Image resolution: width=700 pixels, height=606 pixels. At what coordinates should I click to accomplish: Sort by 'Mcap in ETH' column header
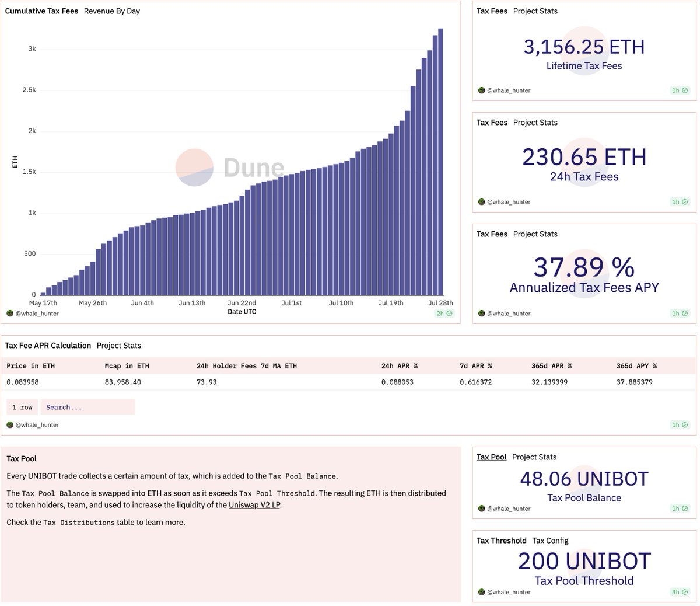click(x=127, y=366)
